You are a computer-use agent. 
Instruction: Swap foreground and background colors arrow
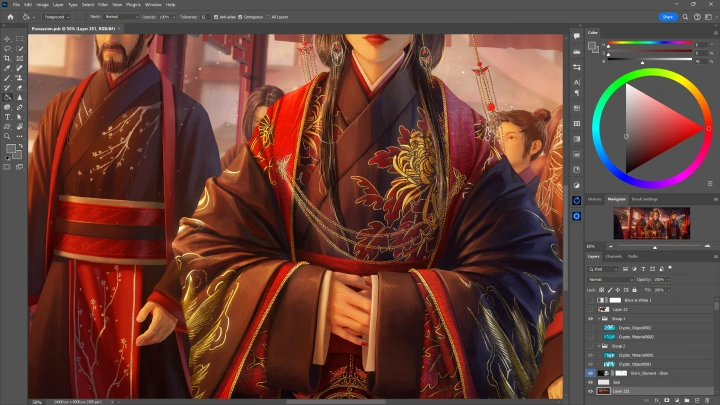[x=21, y=146]
